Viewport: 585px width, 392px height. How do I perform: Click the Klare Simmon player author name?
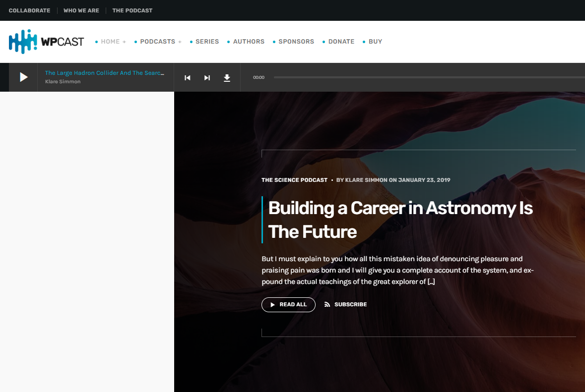pyautogui.click(x=63, y=82)
